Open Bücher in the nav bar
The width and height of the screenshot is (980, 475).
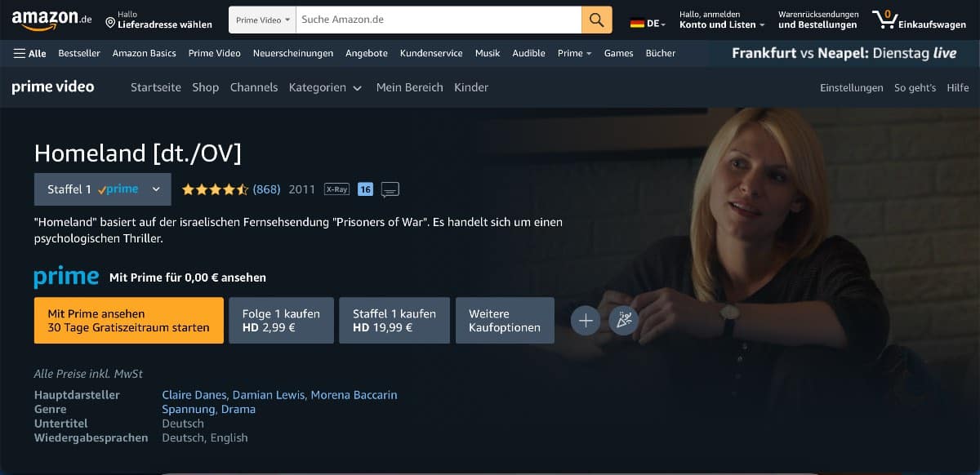(x=661, y=53)
